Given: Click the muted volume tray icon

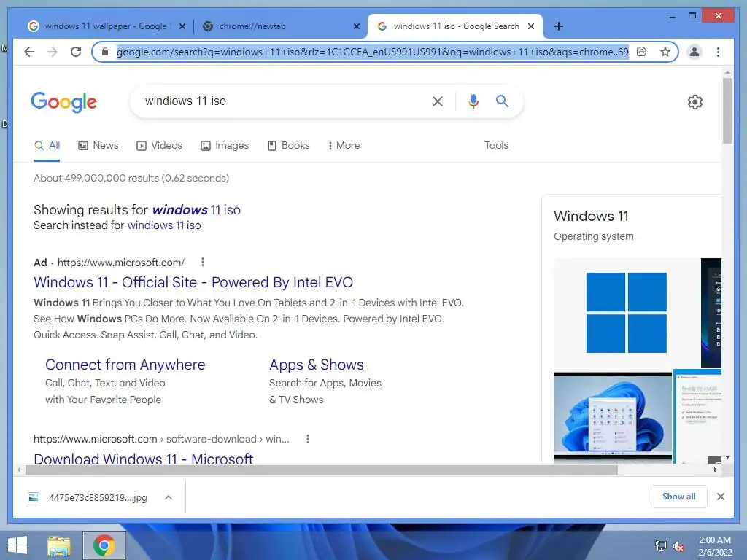Looking at the screenshot, I should tap(678, 546).
